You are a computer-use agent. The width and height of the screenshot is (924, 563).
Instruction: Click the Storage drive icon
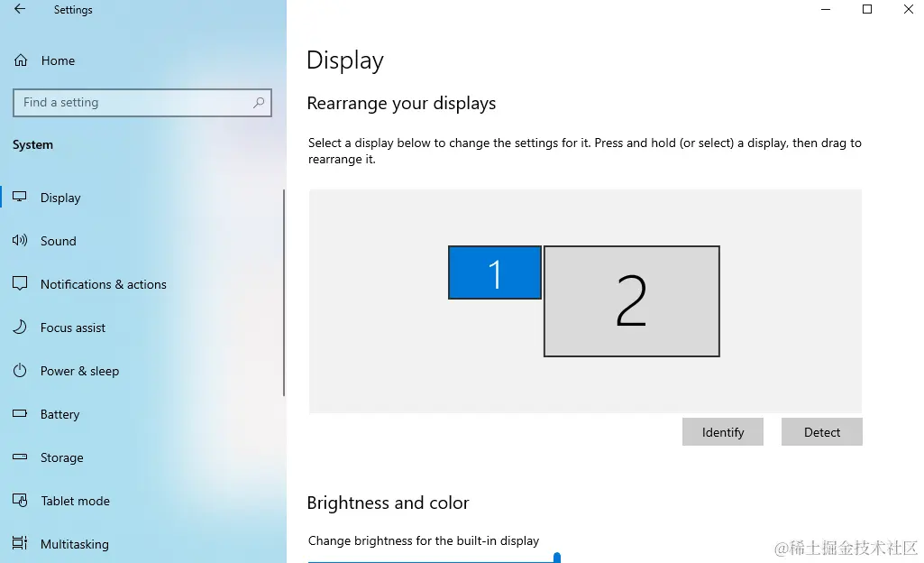point(20,457)
